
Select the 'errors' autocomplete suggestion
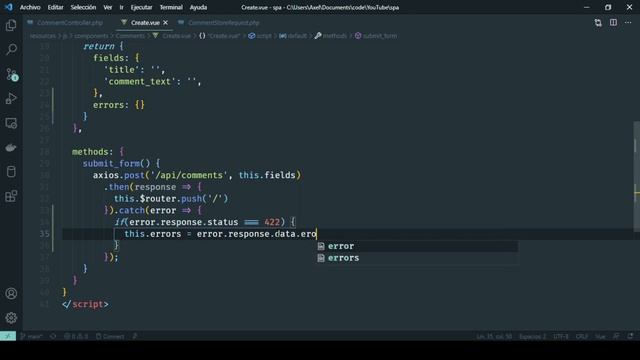coord(417,258)
